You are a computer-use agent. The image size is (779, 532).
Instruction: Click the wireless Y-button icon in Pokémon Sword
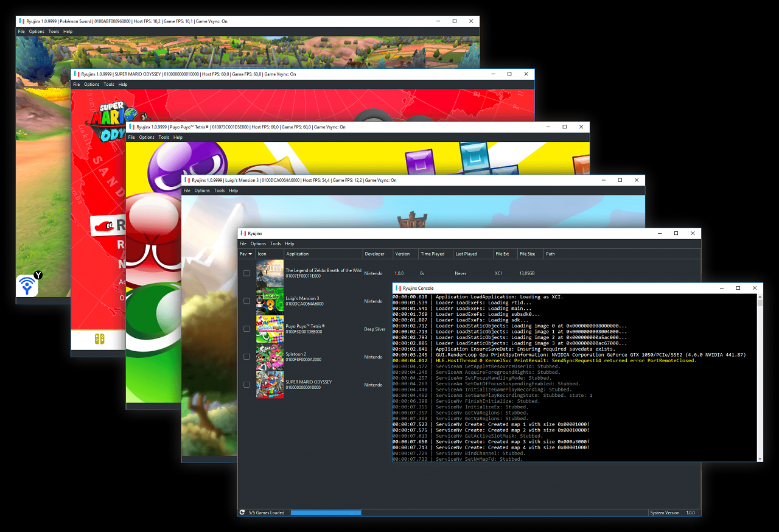[29, 284]
